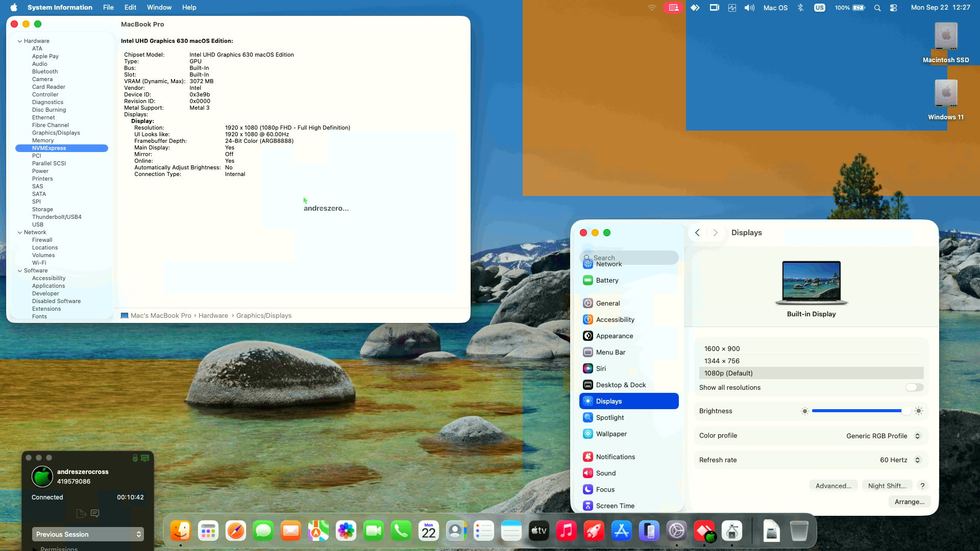Open Maps app in the Dock
This screenshot has height=551, width=980.
[x=318, y=531]
